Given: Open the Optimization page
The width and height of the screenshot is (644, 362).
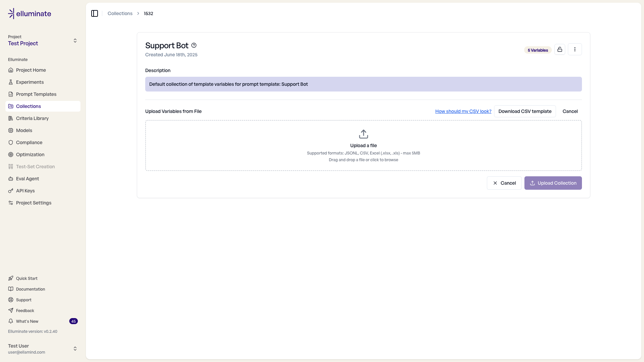Looking at the screenshot, I should [30, 155].
